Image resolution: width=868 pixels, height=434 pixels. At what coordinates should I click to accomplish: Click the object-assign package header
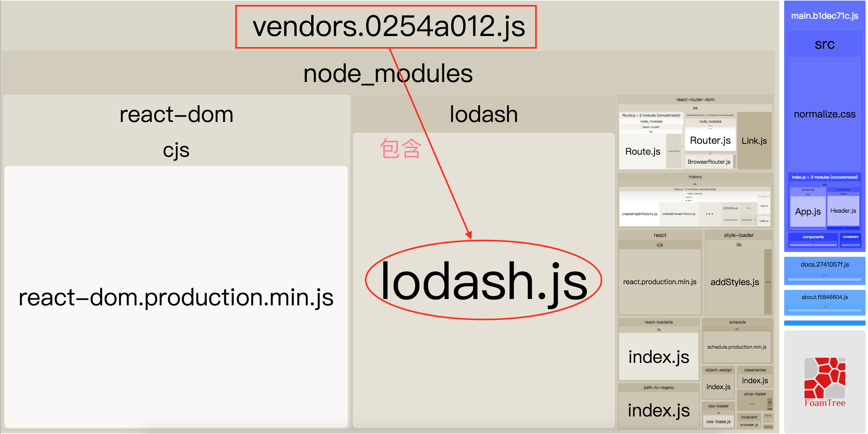(718, 370)
